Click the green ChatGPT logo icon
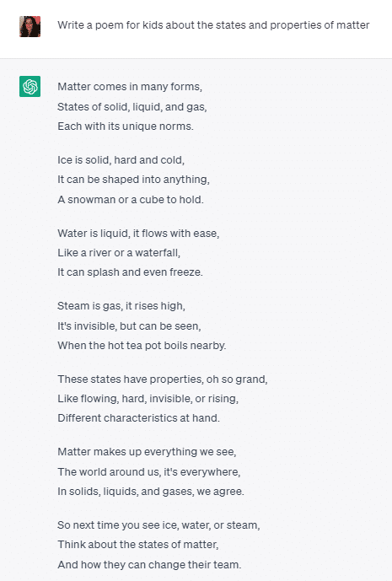Image resolution: width=392 pixels, height=581 pixels. point(30,86)
